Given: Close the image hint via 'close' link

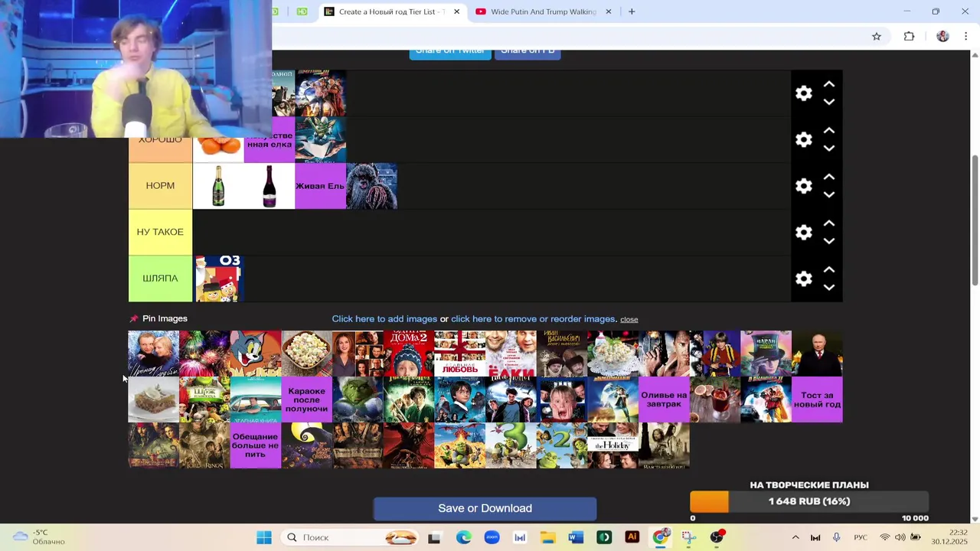Looking at the screenshot, I should (x=629, y=319).
